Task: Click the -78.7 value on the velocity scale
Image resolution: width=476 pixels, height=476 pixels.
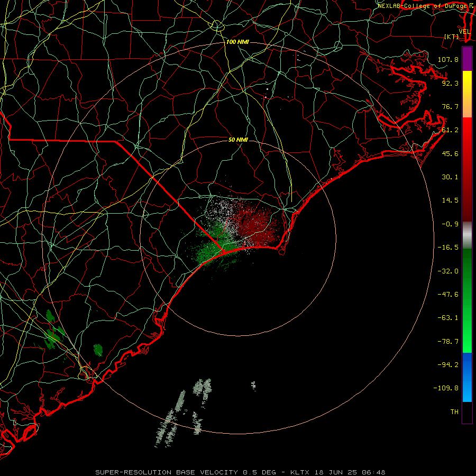Action: [448, 342]
